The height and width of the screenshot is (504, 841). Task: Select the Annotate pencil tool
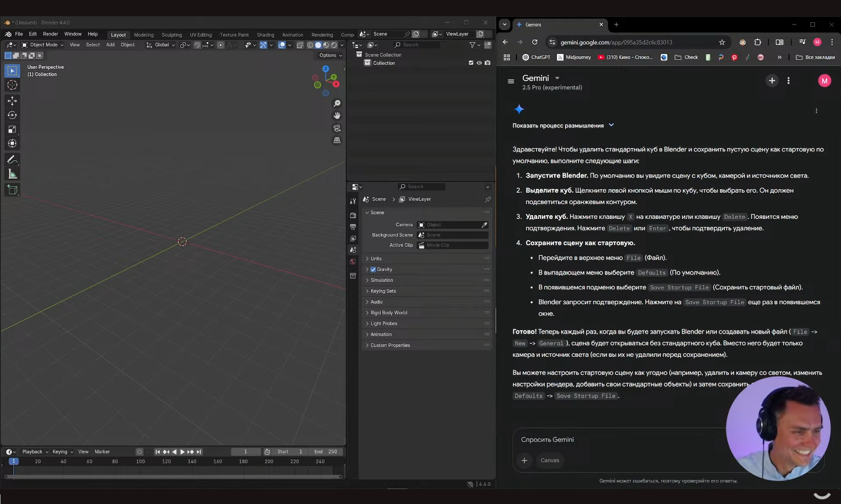[12, 159]
